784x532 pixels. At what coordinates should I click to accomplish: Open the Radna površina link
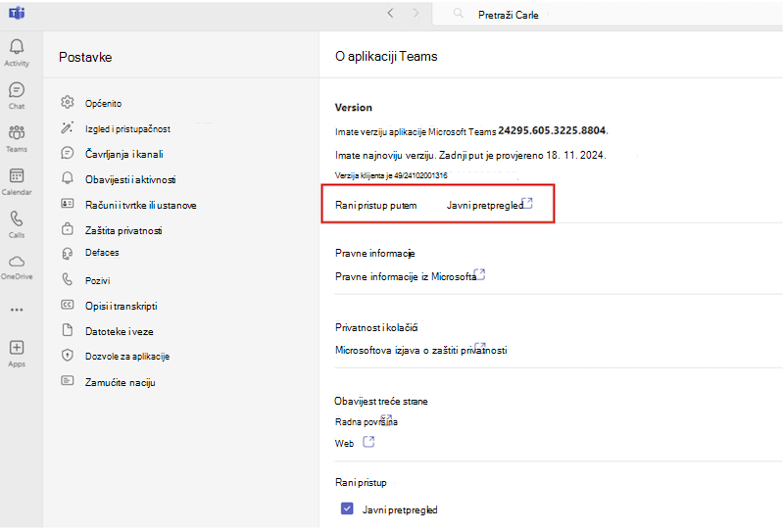(366, 421)
